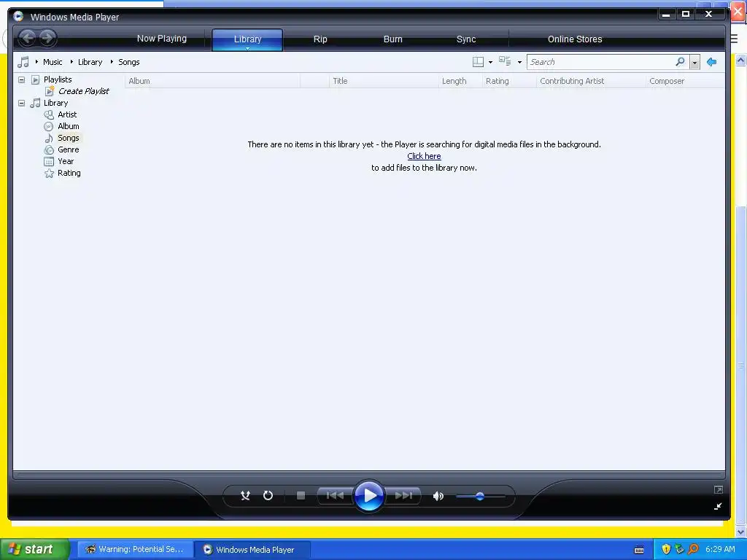Select Library in the navigation tree
Screen dimensions: 747x560
point(55,103)
